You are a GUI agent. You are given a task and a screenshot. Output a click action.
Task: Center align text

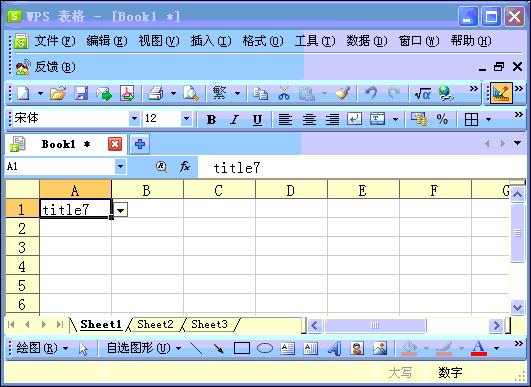[x=309, y=120]
